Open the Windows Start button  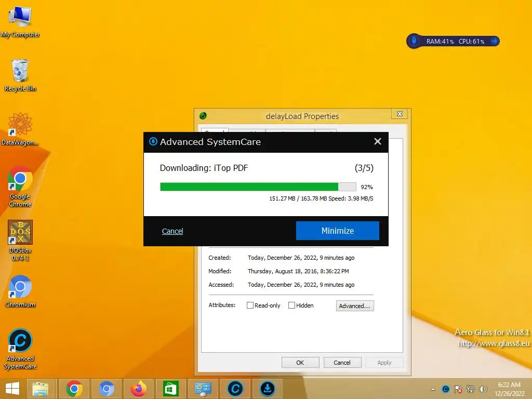tap(12, 389)
